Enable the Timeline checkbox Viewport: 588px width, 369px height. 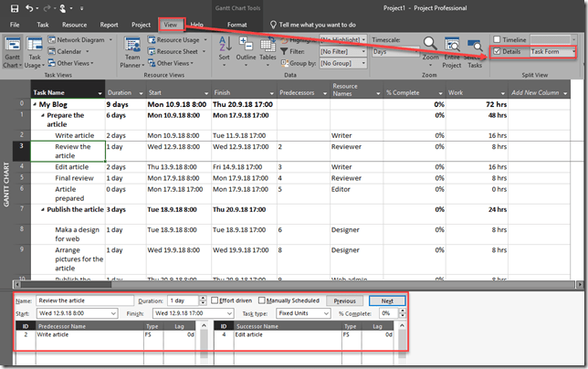[497, 40]
